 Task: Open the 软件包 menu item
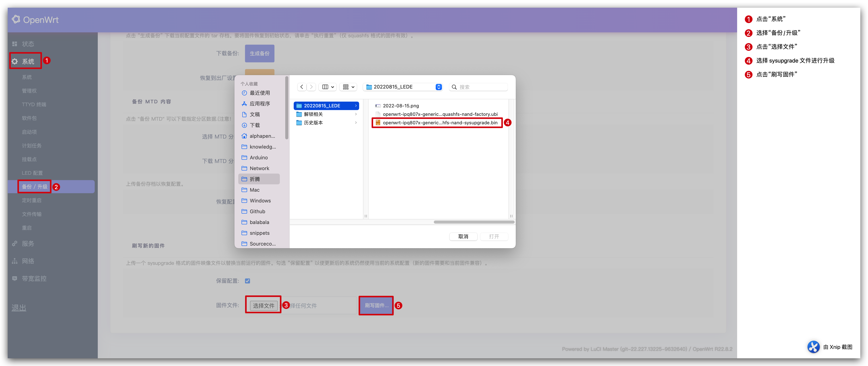(29, 118)
